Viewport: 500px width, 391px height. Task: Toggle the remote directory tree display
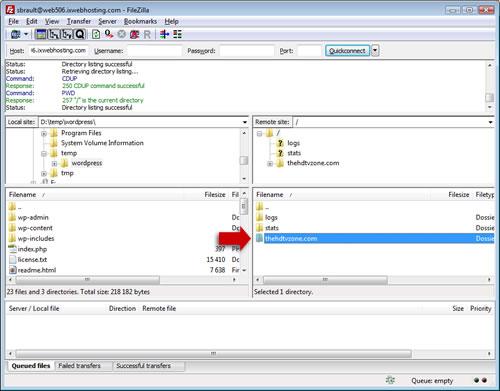point(67,34)
